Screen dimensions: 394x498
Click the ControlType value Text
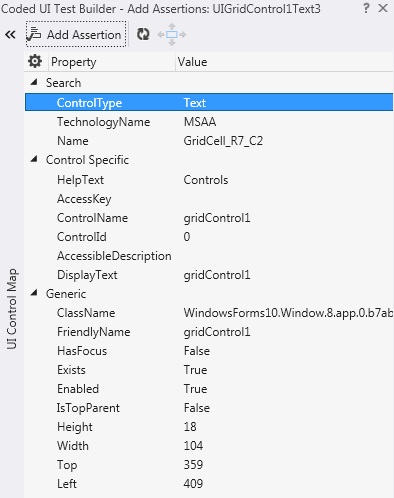click(x=195, y=103)
